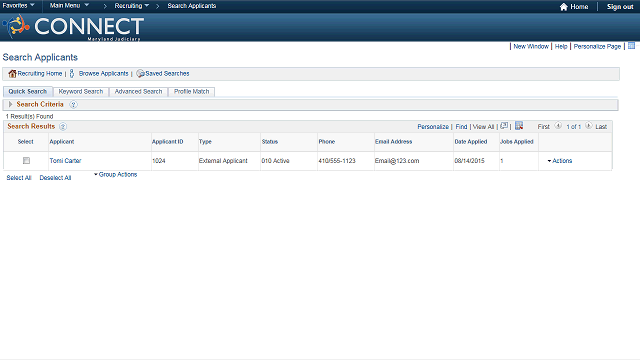Sort by Jobs Applied column header
Screen dimensions: 640x360
(x=517, y=142)
